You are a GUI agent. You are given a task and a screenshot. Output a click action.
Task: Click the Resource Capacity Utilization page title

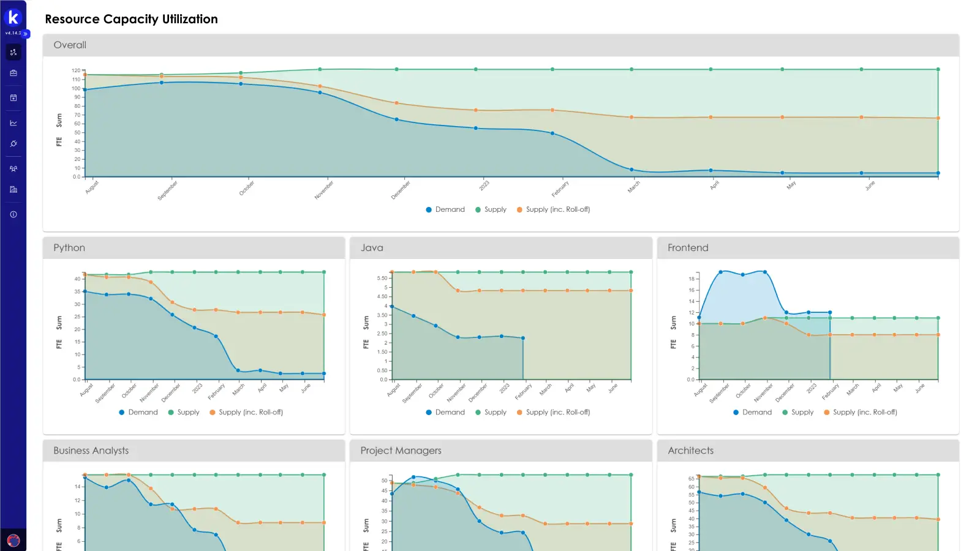[131, 19]
